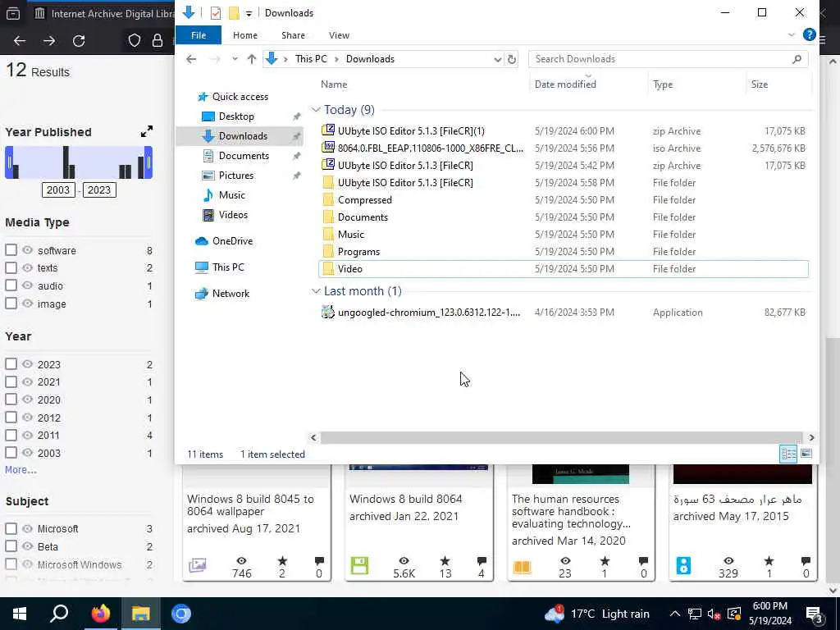Image resolution: width=840 pixels, height=630 pixels.
Task: Select Desktop in the navigation pane
Action: coord(236,116)
